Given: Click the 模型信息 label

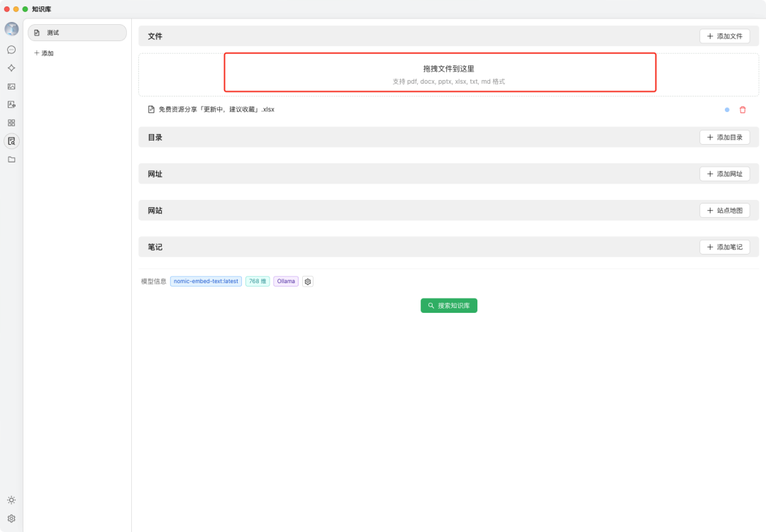Looking at the screenshot, I should click(153, 282).
